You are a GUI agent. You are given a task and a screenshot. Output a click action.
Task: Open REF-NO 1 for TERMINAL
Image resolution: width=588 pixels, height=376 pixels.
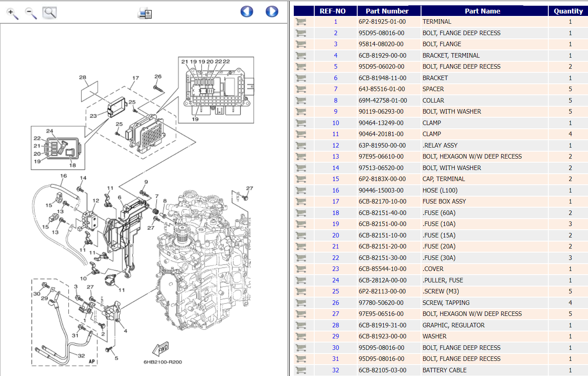335,22
